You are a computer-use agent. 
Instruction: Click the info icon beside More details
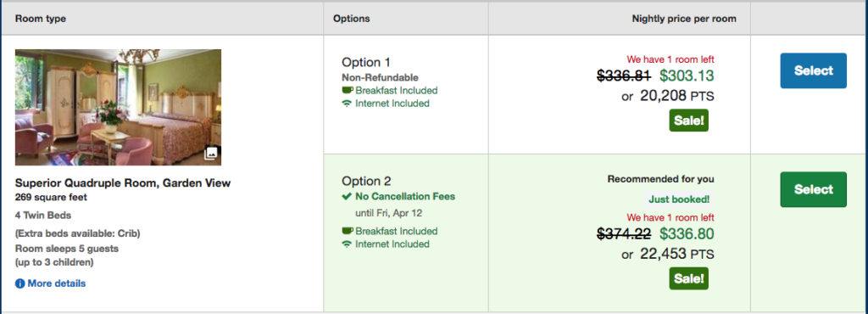pos(20,283)
